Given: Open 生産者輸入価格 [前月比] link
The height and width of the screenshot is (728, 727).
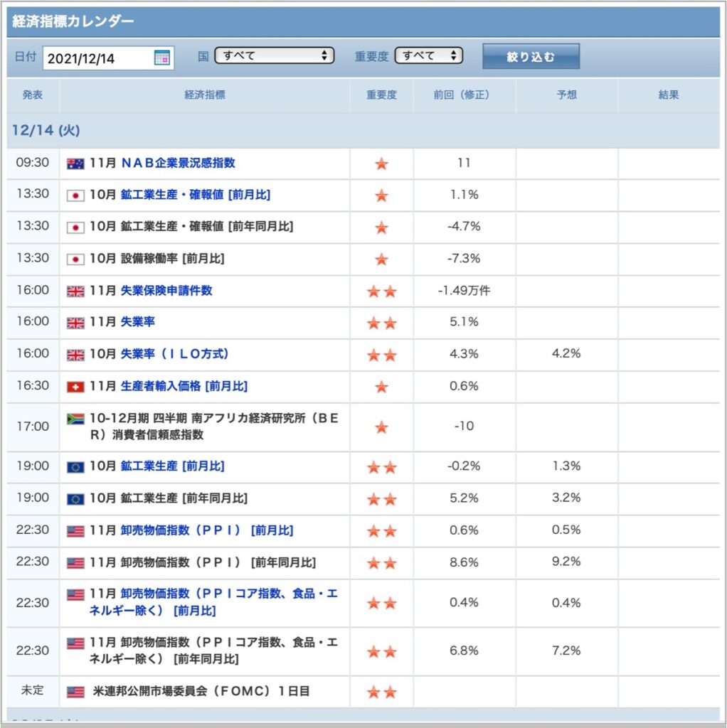Looking at the screenshot, I should (x=184, y=386).
